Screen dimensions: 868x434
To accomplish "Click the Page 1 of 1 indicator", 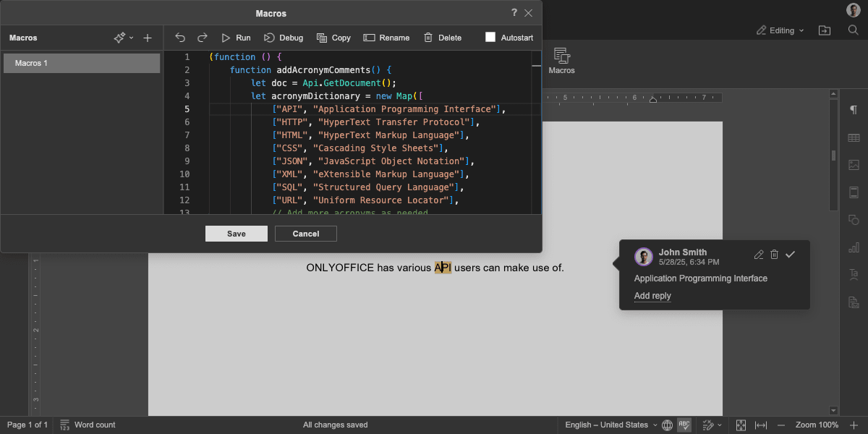I will (x=27, y=425).
